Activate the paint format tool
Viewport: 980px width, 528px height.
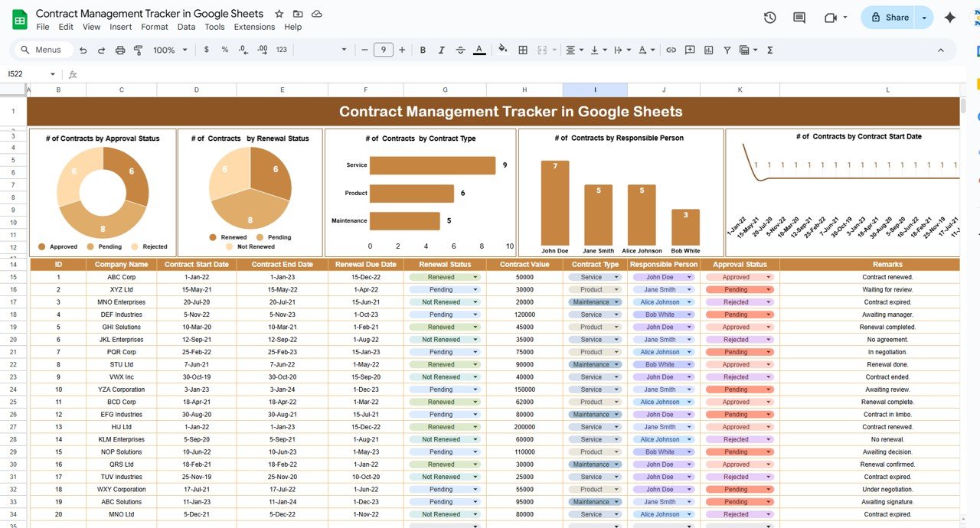pyautogui.click(x=139, y=50)
